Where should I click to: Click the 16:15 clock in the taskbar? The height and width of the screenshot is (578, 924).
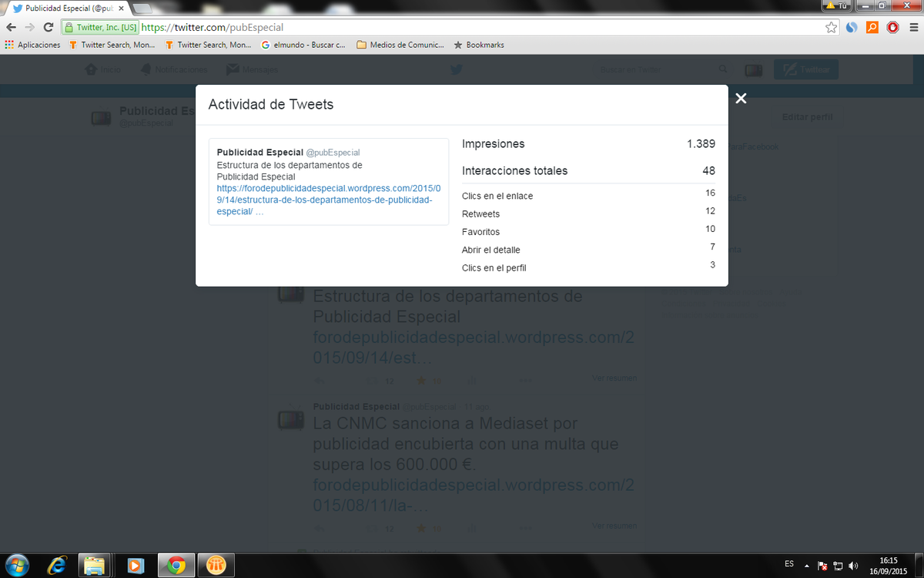pyautogui.click(x=888, y=560)
